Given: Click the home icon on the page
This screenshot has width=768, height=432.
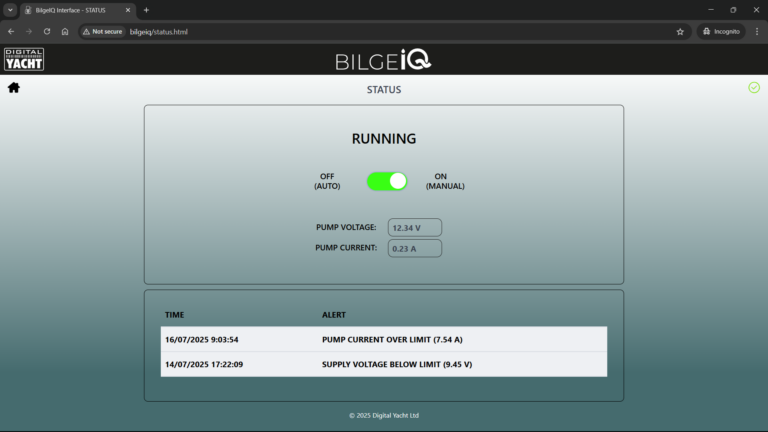Looking at the screenshot, I should [14, 88].
